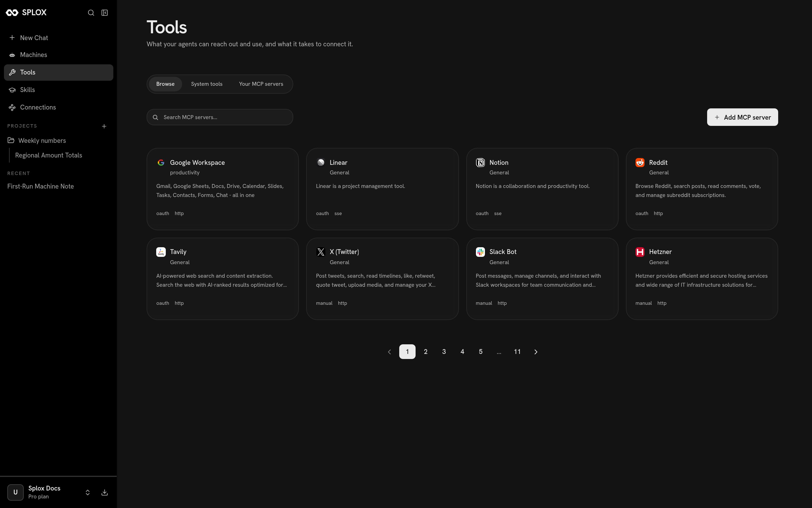Image resolution: width=812 pixels, height=508 pixels.
Task: Click the Notion logo icon
Action: pyautogui.click(x=480, y=163)
